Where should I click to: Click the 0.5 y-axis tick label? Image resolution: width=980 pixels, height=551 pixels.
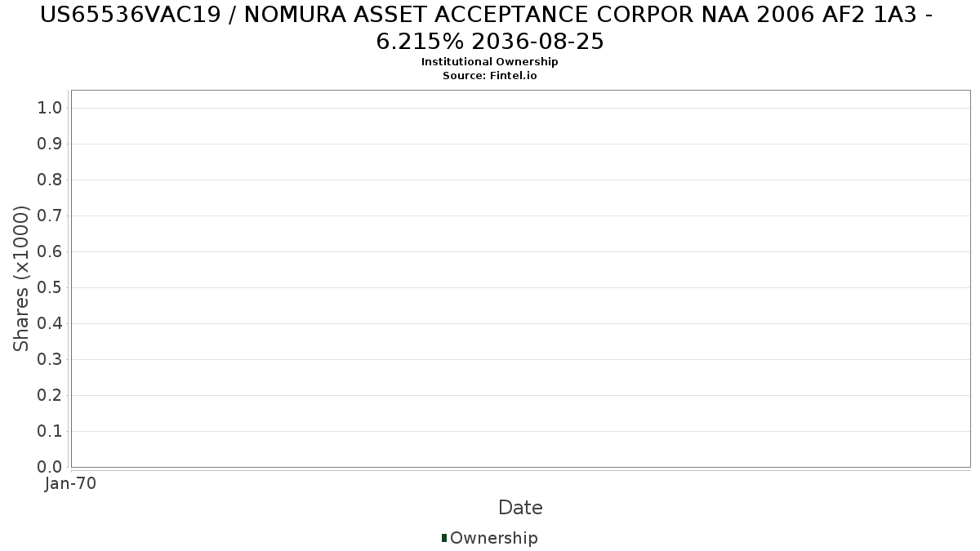click(50, 287)
